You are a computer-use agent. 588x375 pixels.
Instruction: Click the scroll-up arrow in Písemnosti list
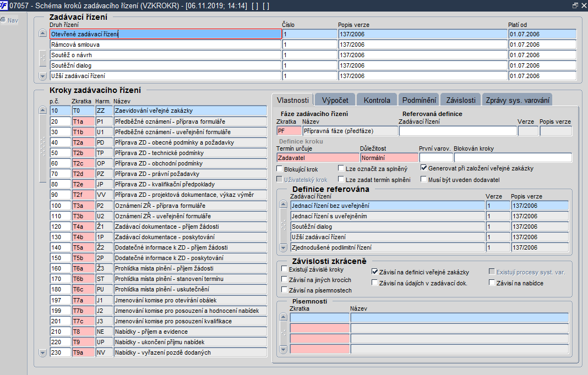click(284, 317)
